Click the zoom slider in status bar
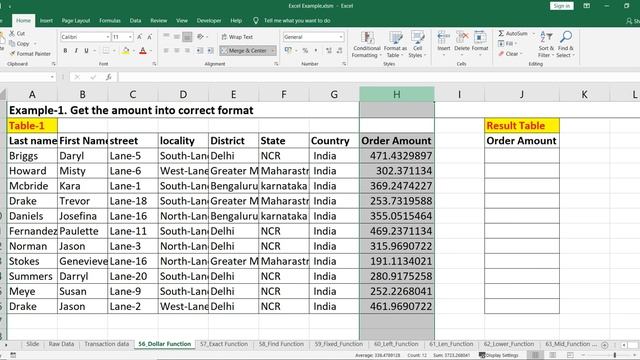640x360 pixels. (615, 355)
